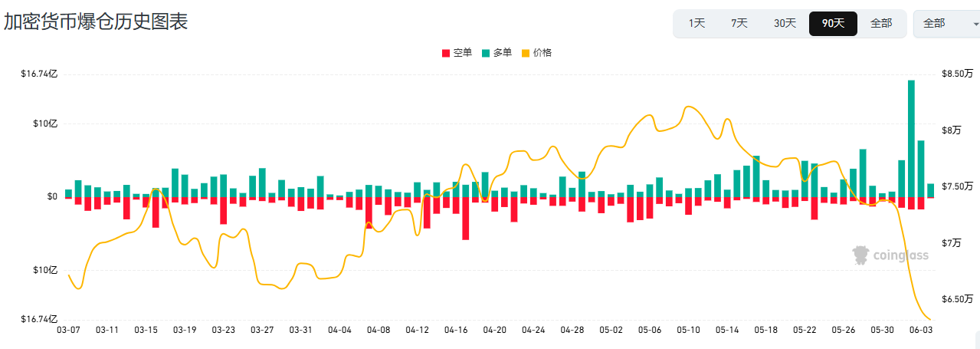Select the 1天 time range tab
Image resolution: width=980 pixels, height=349 pixels.
tap(696, 23)
